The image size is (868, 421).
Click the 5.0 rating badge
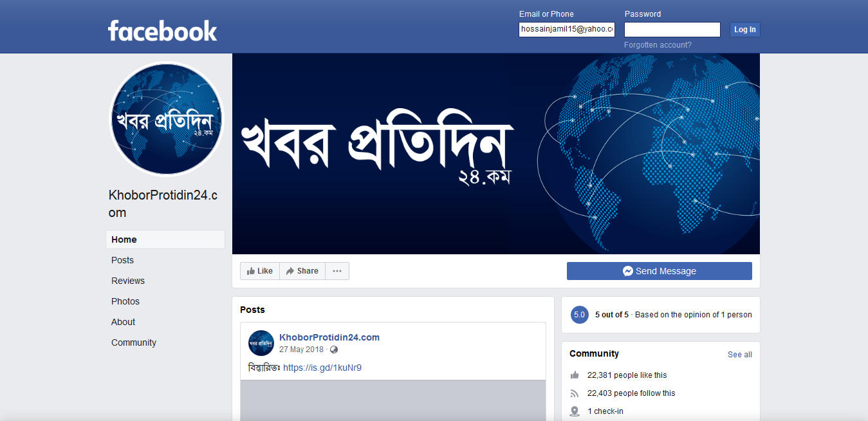[579, 315]
